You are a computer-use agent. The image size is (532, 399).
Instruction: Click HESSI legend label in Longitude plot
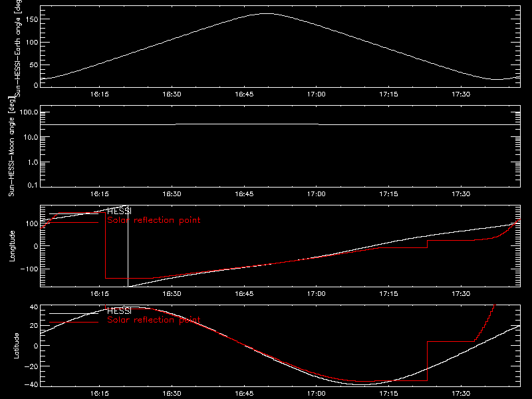click(119, 211)
